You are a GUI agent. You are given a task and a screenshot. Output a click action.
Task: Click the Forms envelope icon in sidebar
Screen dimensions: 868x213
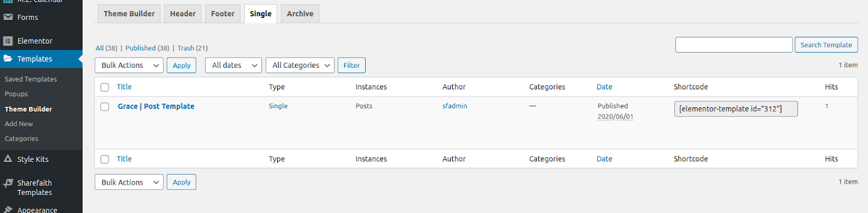pos(8,17)
